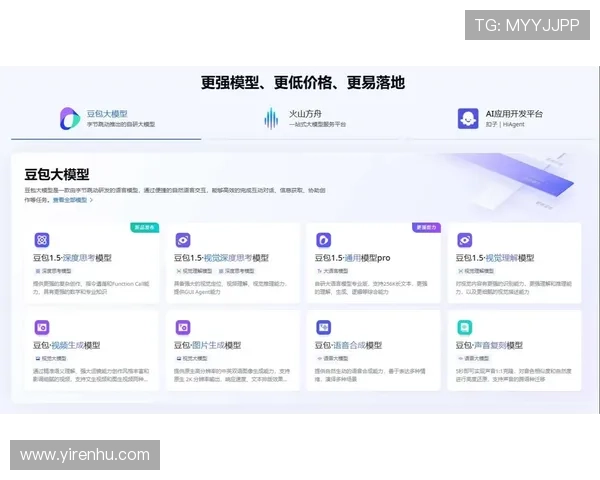Click 视觉大模型 tag under 豆包·视频生成模型
600x480 pixels.
click(51, 359)
